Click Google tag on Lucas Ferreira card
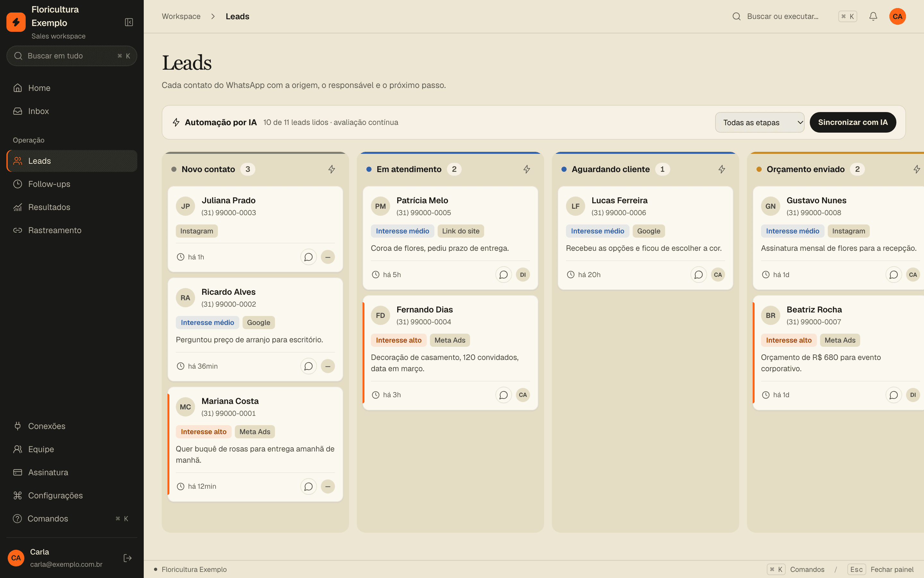 [648, 231]
